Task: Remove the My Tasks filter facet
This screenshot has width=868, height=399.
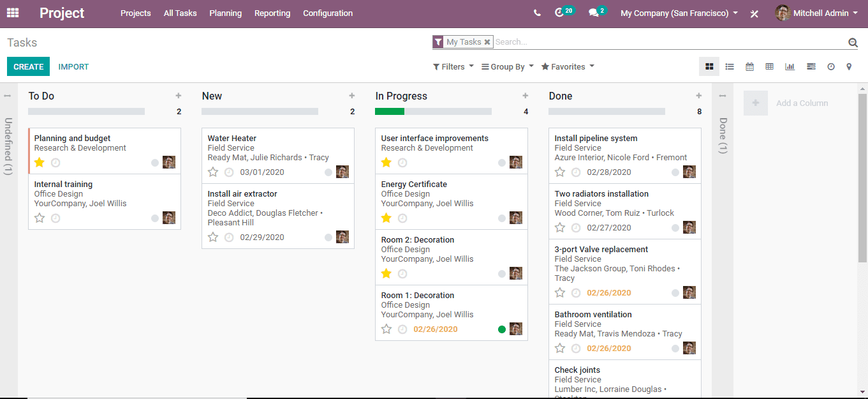Action: click(x=487, y=42)
